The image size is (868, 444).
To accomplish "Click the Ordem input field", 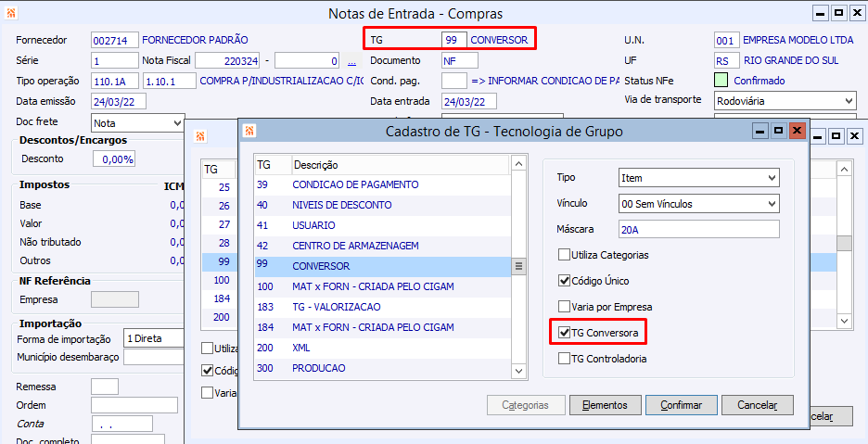I will 134,405.
